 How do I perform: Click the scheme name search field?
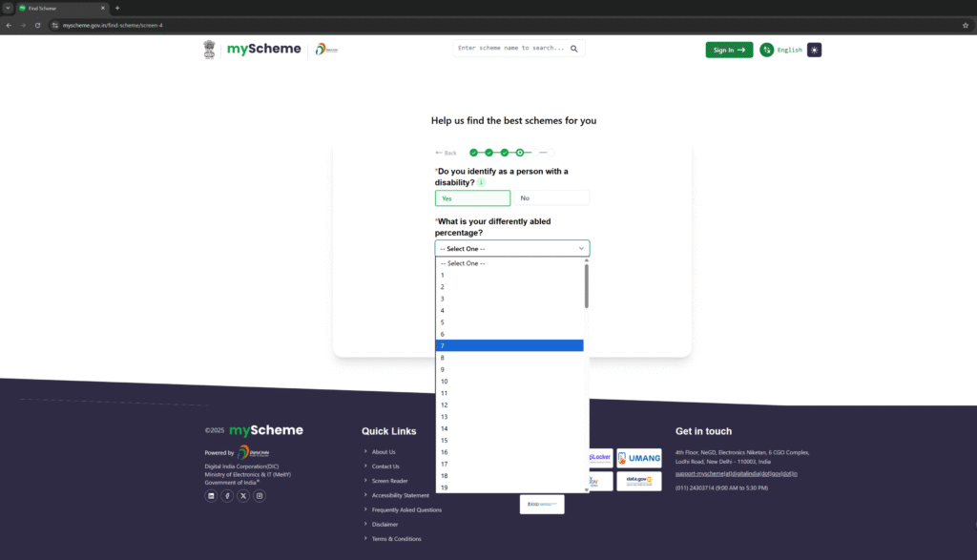[x=510, y=48]
